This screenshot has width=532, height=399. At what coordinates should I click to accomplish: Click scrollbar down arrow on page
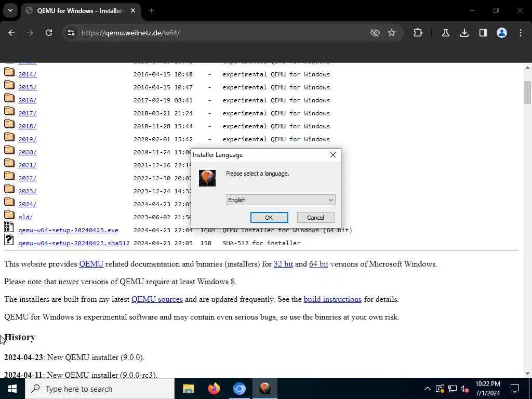[x=527, y=374]
